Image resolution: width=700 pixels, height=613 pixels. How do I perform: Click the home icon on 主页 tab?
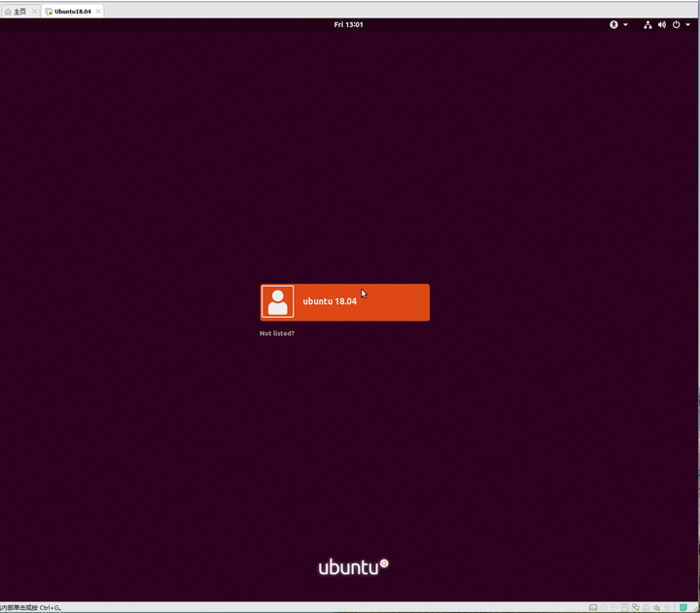pos(8,12)
